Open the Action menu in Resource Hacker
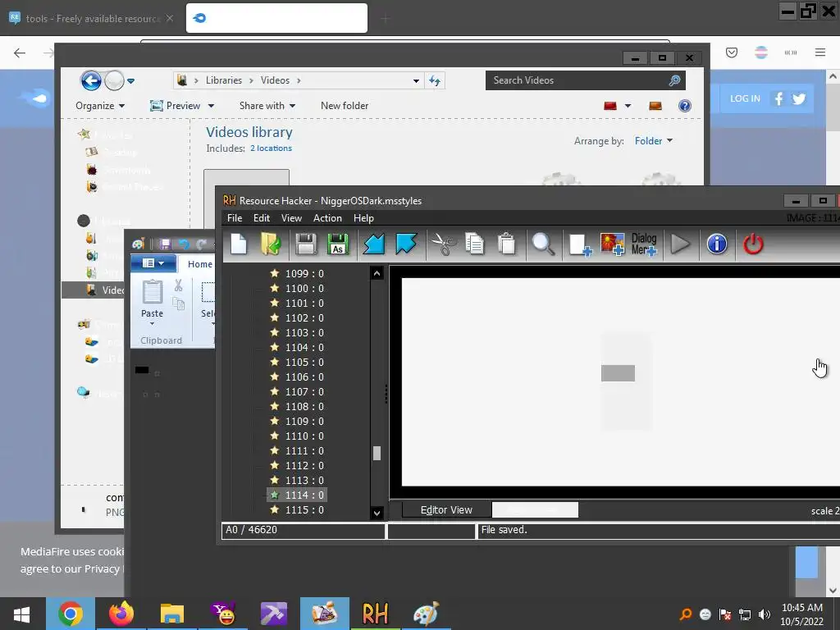The height and width of the screenshot is (630, 840). click(327, 218)
